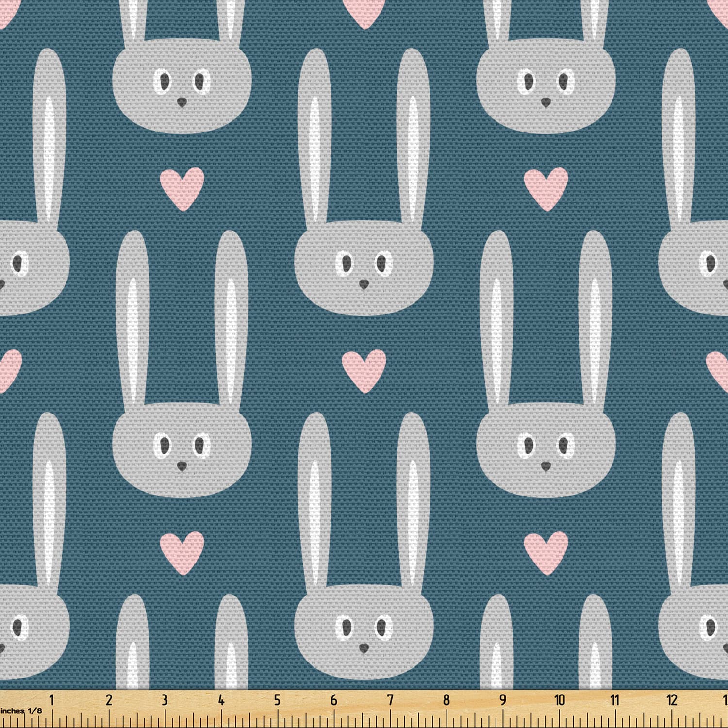Click the number 5 on the ruler
Viewport: 728px width, 728px height.
tap(277, 700)
